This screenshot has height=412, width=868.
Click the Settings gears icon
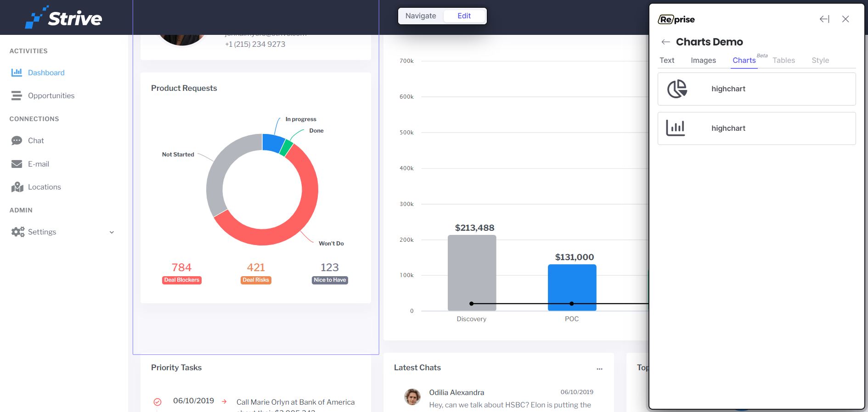click(18, 232)
